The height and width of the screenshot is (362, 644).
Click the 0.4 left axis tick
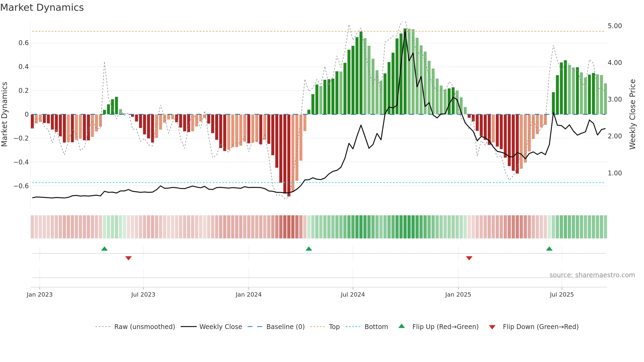click(24, 67)
